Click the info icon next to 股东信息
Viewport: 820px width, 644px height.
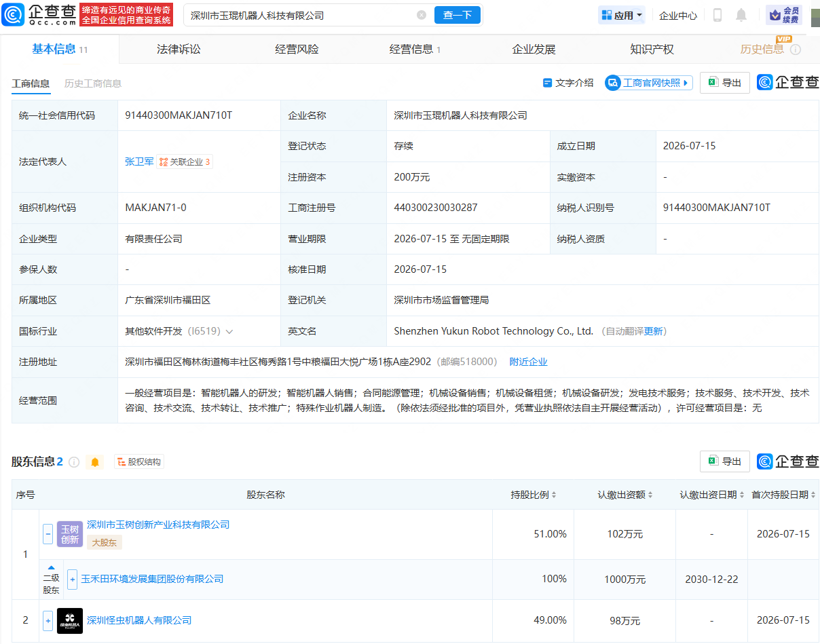tap(74, 462)
